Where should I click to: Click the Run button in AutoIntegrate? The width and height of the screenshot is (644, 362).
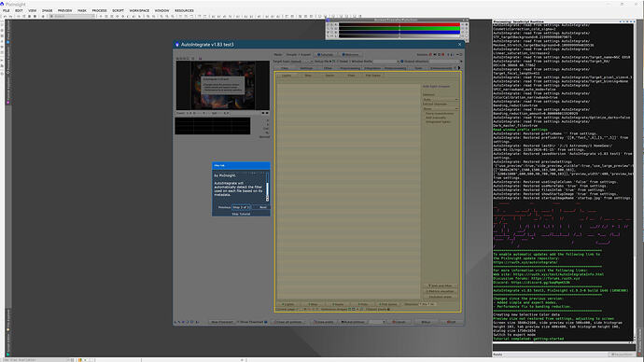pos(426,322)
